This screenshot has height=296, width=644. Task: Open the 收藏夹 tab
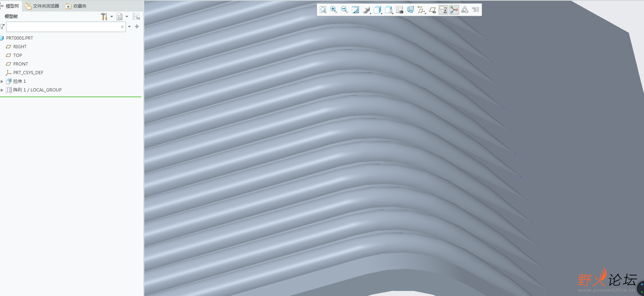(76, 6)
